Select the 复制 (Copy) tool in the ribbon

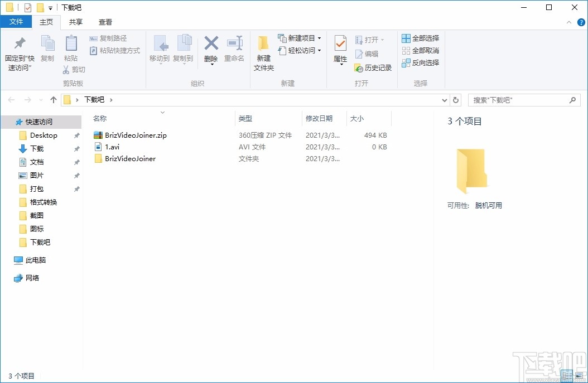tap(47, 50)
